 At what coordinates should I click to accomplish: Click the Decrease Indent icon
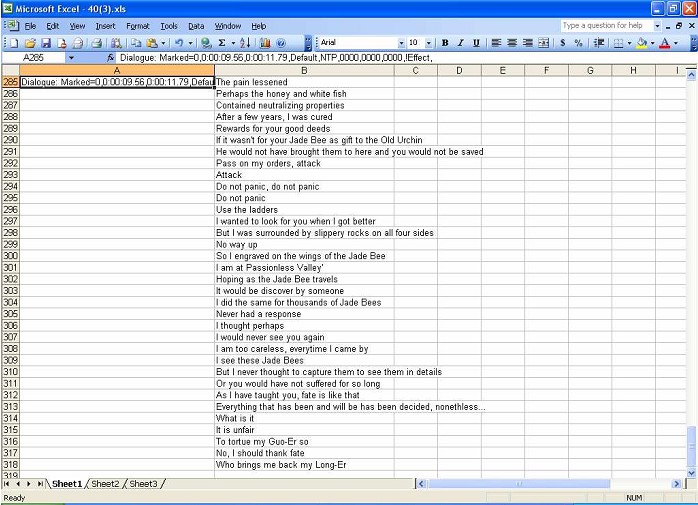coord(599,43)
